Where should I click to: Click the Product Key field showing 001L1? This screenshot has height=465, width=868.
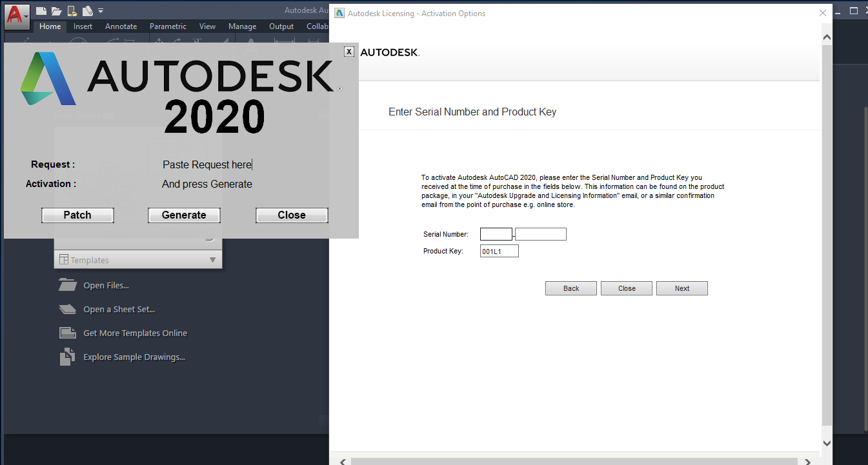pos(500,251)
